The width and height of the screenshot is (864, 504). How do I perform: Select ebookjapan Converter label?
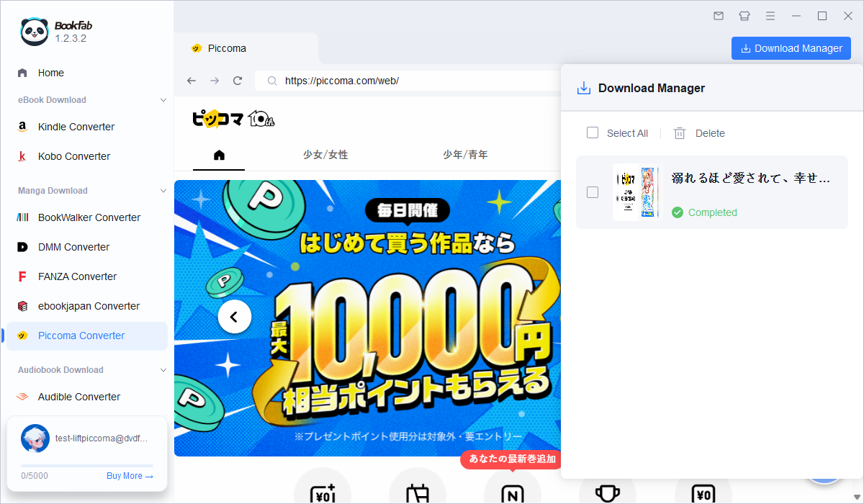89,306
